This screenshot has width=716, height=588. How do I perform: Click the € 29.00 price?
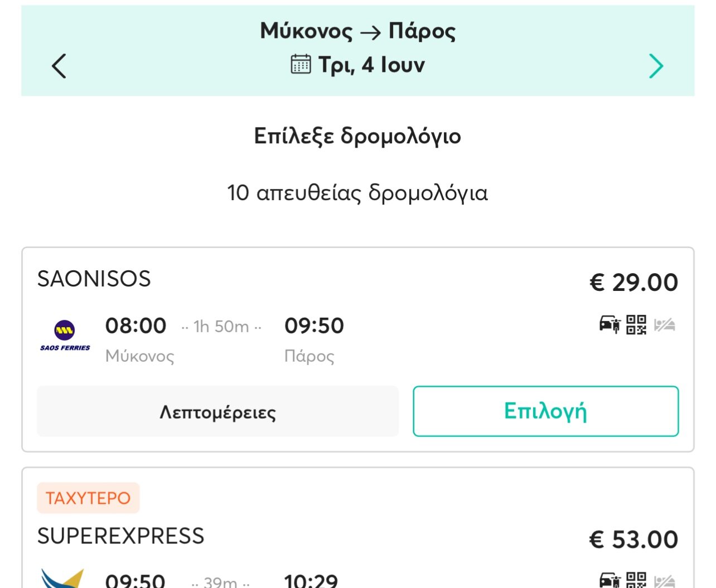[x=633, y=283]
